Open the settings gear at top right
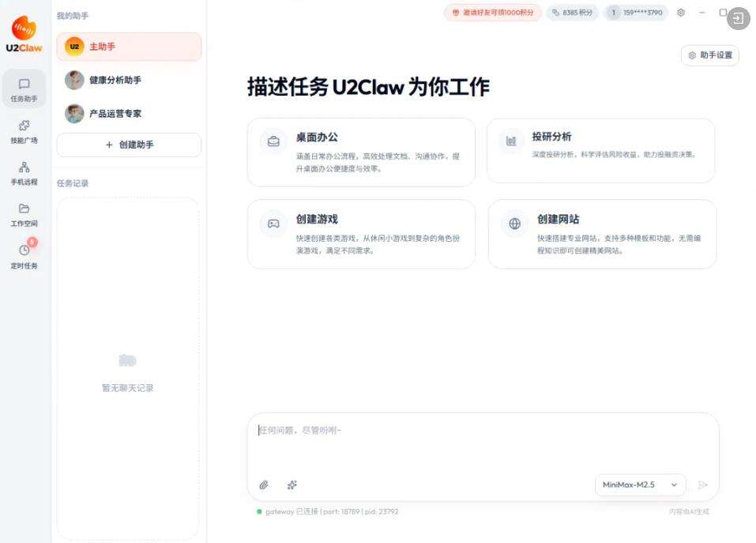 [x=681, y=13]
